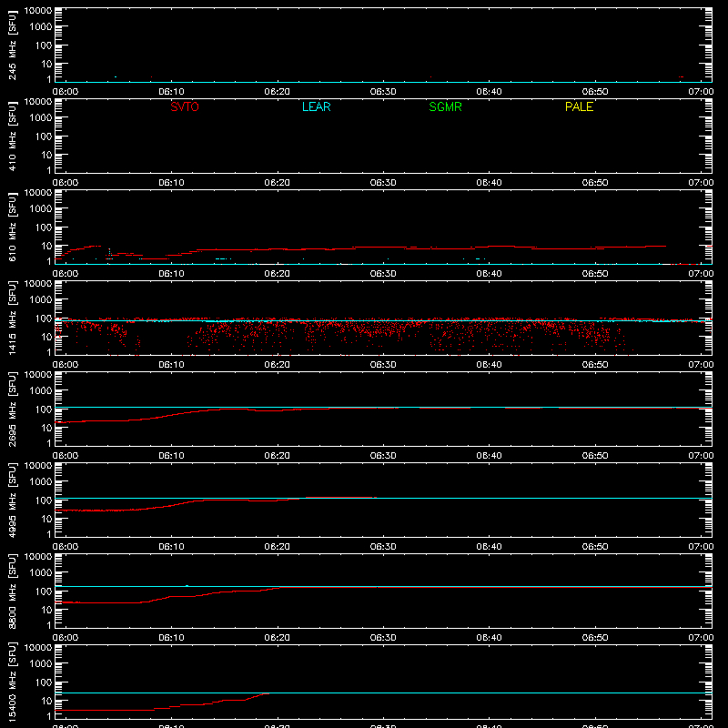Click the 10 tick label on 15400 MHz axis

[46, 701]
